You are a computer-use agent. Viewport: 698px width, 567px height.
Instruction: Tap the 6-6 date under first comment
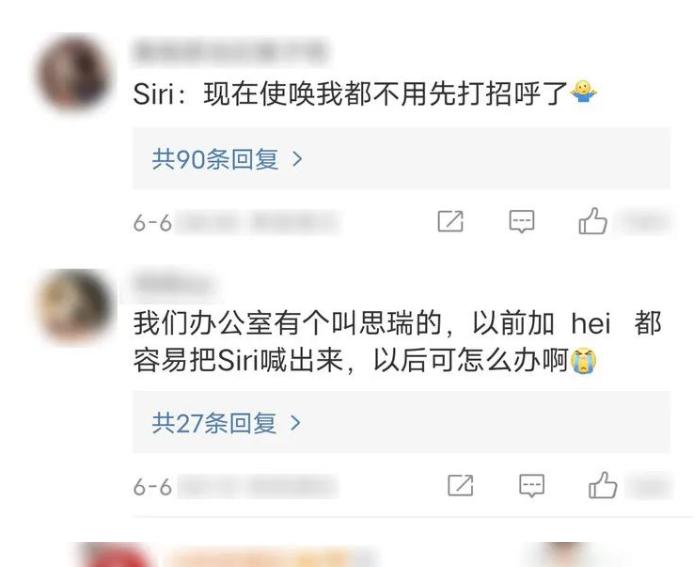click(152, 223)
